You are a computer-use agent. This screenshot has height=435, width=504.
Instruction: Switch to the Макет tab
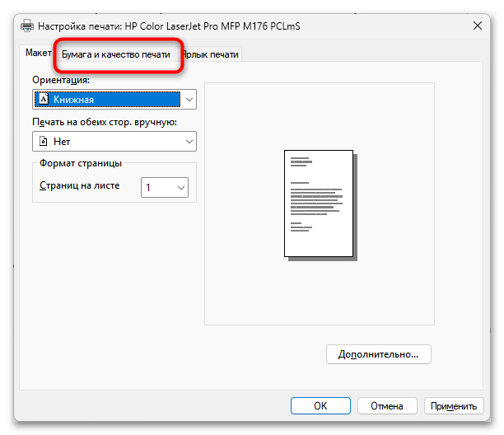tap(38, 53)
